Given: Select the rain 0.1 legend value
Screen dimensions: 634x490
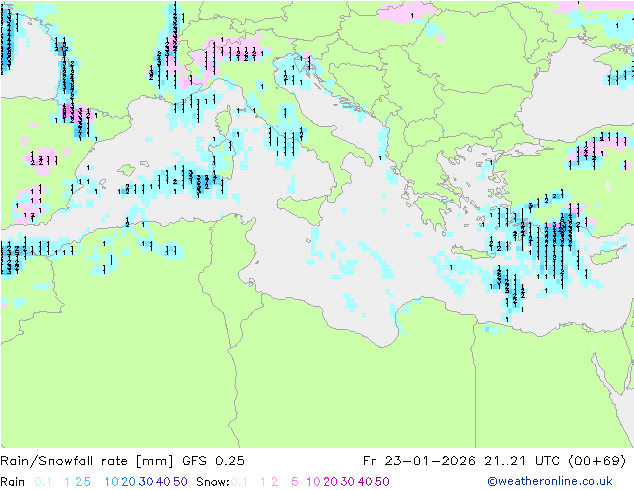Looking at the screenshot, I should (43, 482).
